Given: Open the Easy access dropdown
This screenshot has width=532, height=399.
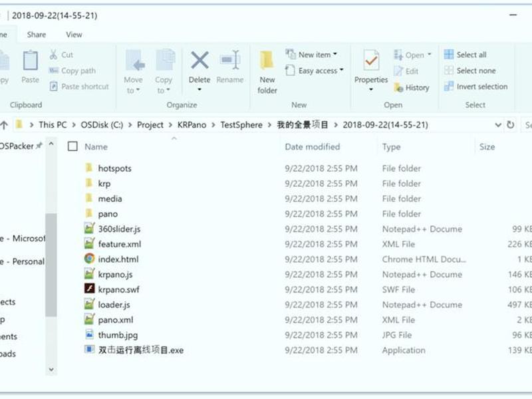Looking at the screenshot, I should pos(342,70).
